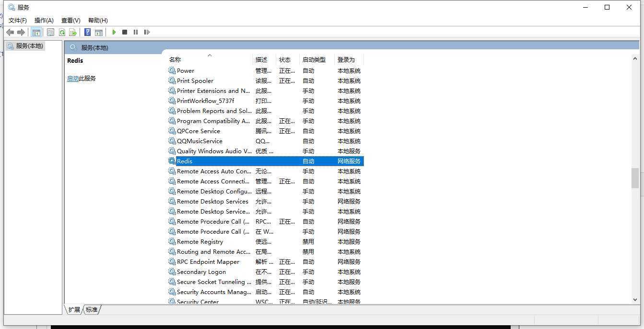Select the Print Spooler gear icon
Screen dimensions: 644x329
pyautogui.click(x=172, y=80)
